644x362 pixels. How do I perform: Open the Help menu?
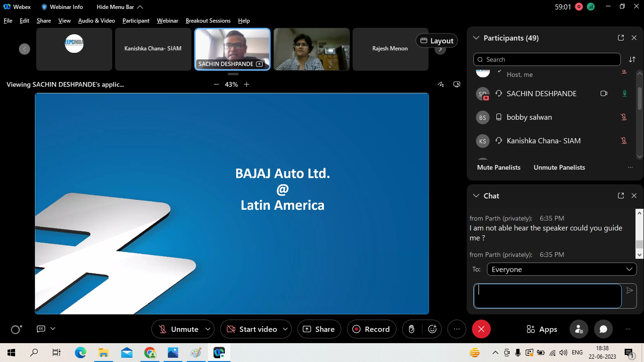244,21
